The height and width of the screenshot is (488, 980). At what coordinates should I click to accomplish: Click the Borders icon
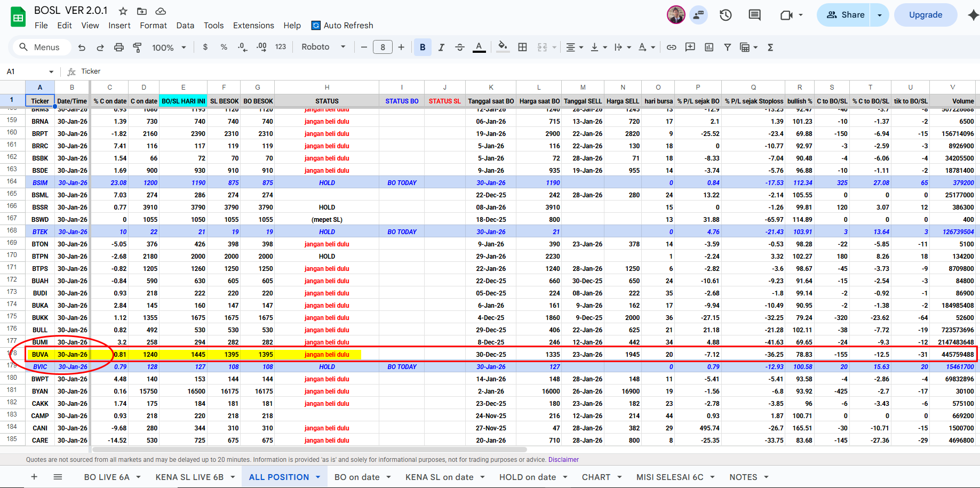click(523, 47)
